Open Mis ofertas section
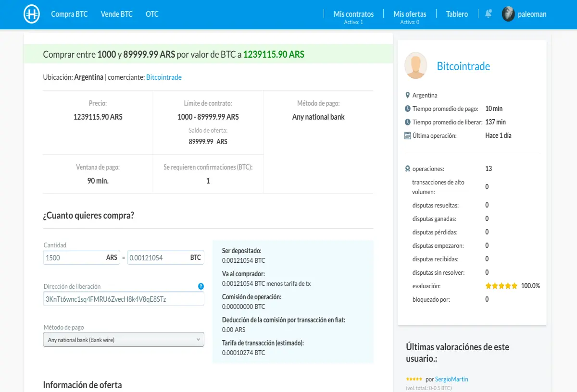 tap(410, 14)
